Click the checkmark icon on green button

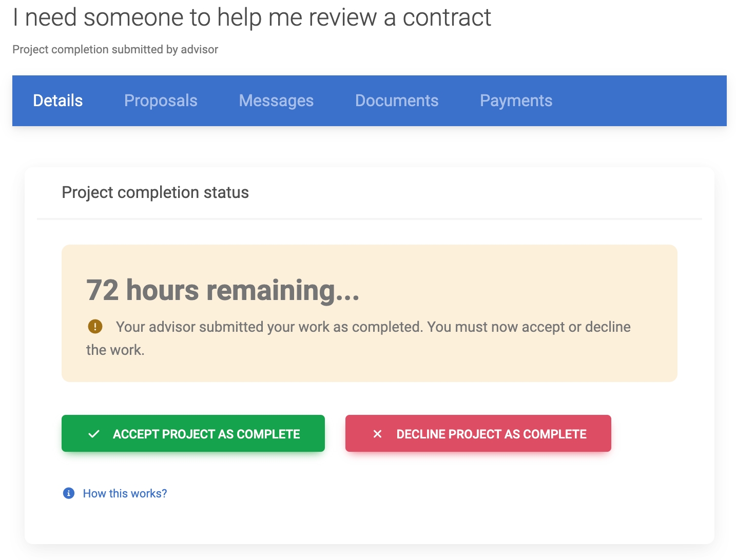(94, 434)
